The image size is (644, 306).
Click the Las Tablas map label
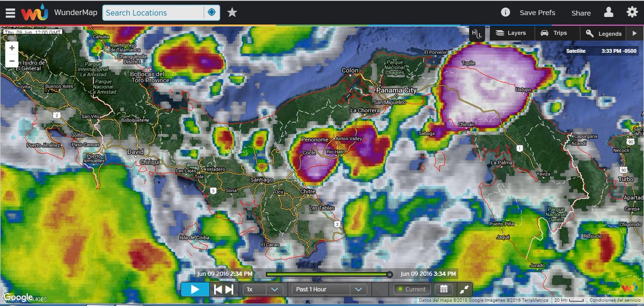click(322, 208)
